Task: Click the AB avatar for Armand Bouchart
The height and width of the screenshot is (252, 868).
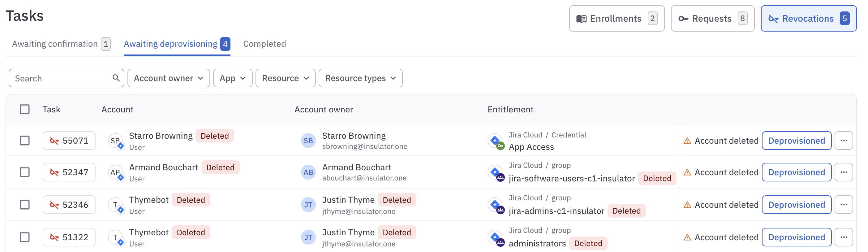Action: click(x=308, y=172)
